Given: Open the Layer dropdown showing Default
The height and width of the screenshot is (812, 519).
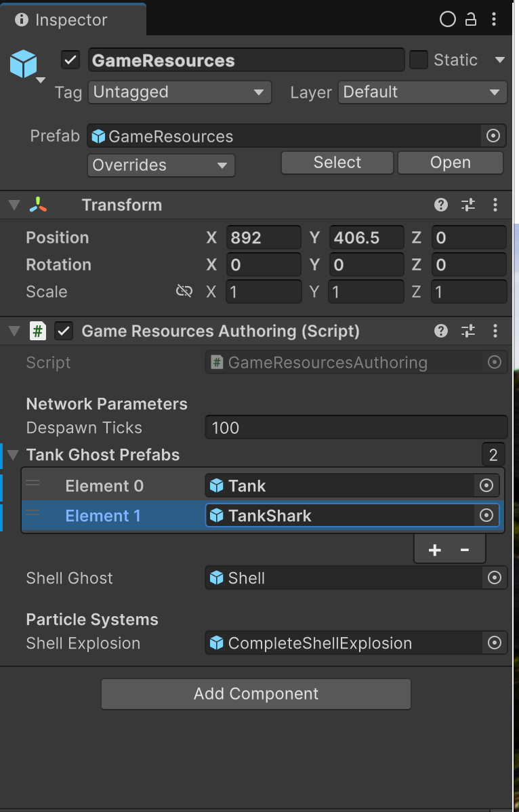Looking at the screenshot, I should point(421,92).
